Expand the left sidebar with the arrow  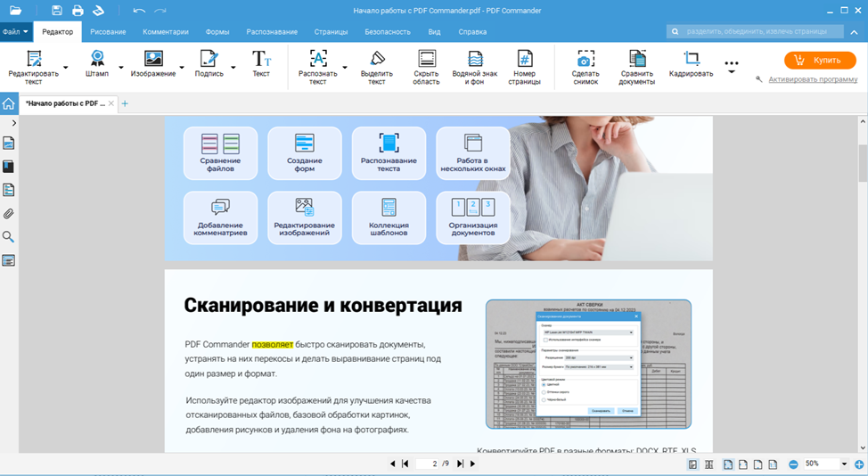(14, 123)
